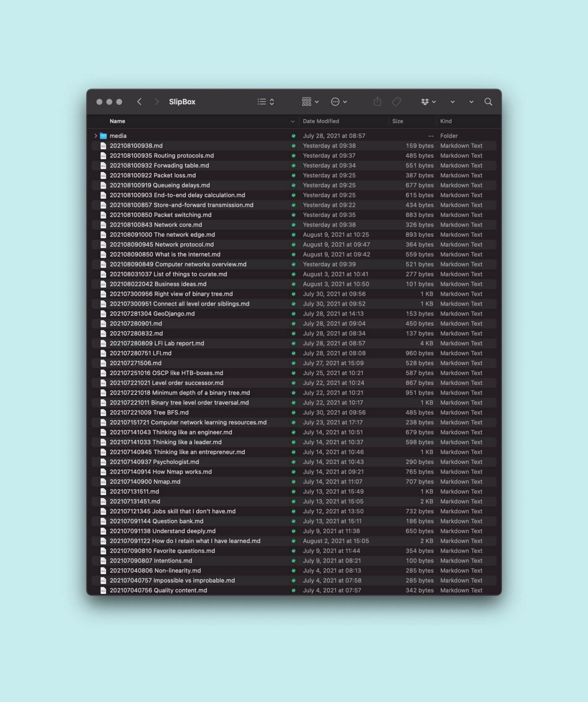The image size is (588, 702).
Task: Sort by the Size column header
Action: pyautogui.click(x=397, y=121)
